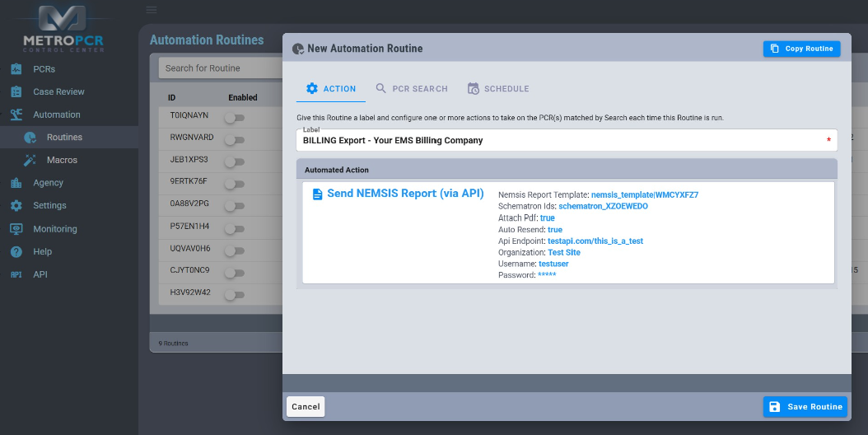Viewport: 868px width, 435px height.
Task: Open the hamburger menu icon
Action: pyautogui.click(x=152, y=9)
